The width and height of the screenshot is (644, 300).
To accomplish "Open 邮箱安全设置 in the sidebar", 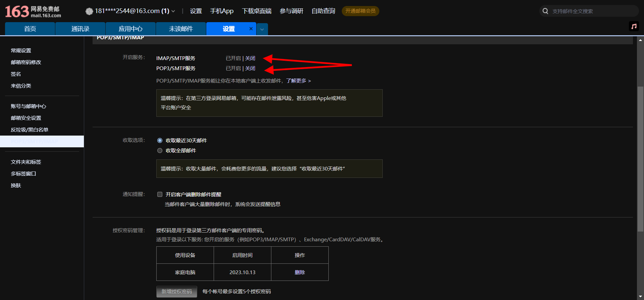I will tap(26, 118).
